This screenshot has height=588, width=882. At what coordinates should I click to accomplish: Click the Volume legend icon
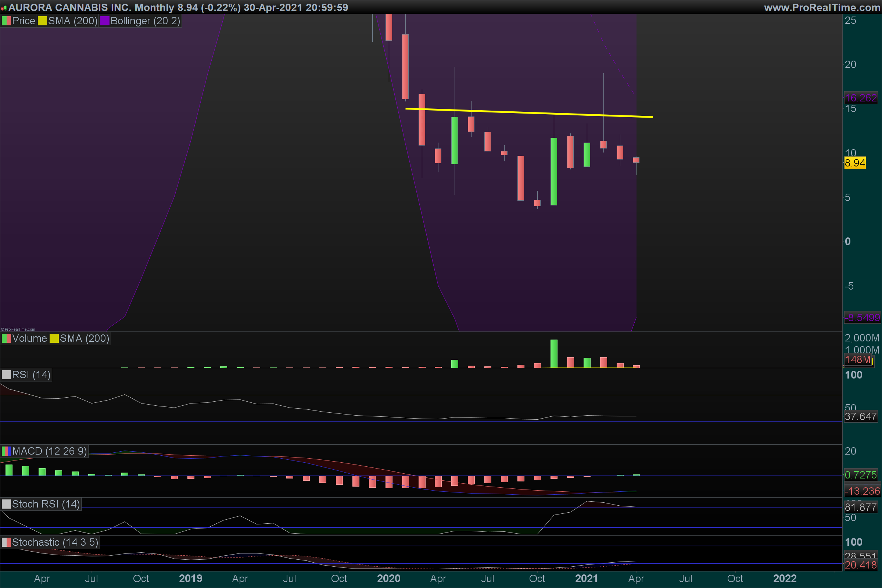(x=6, y=338)
